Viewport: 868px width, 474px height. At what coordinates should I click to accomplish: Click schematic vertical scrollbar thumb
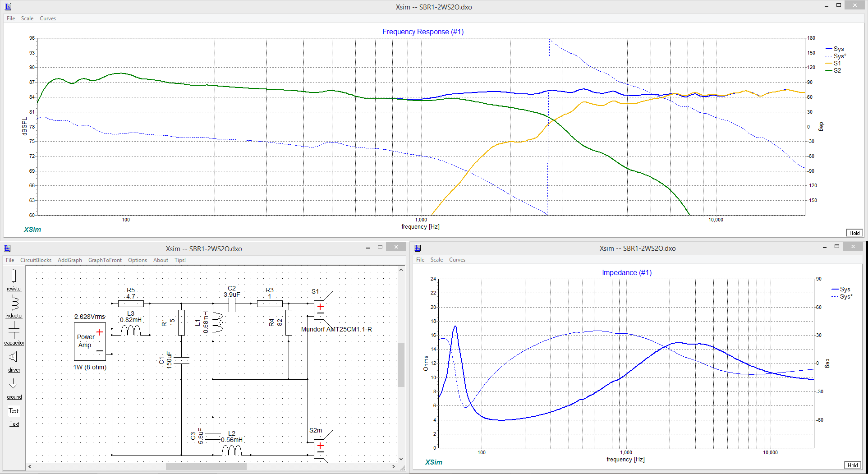click(x=401, y=364)
